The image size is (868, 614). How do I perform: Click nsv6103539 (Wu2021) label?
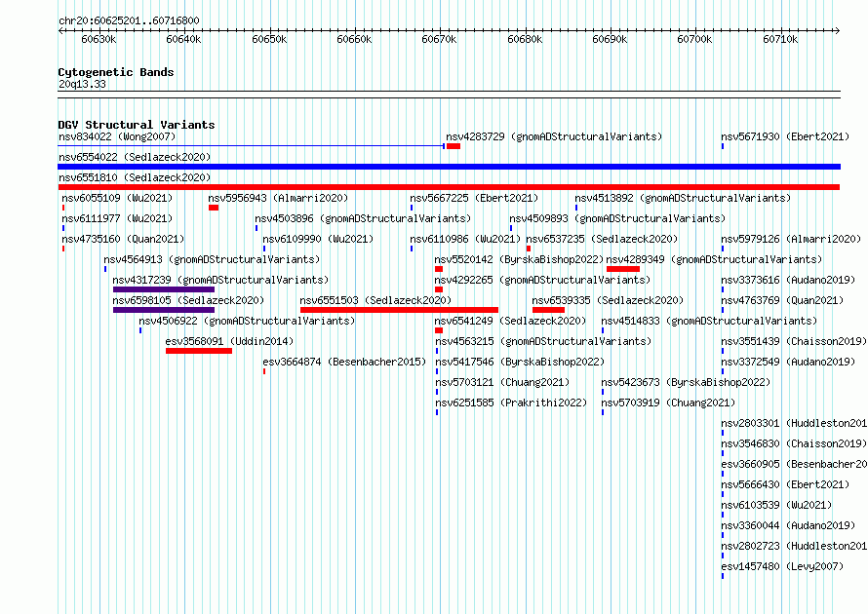tap(776, 505)
